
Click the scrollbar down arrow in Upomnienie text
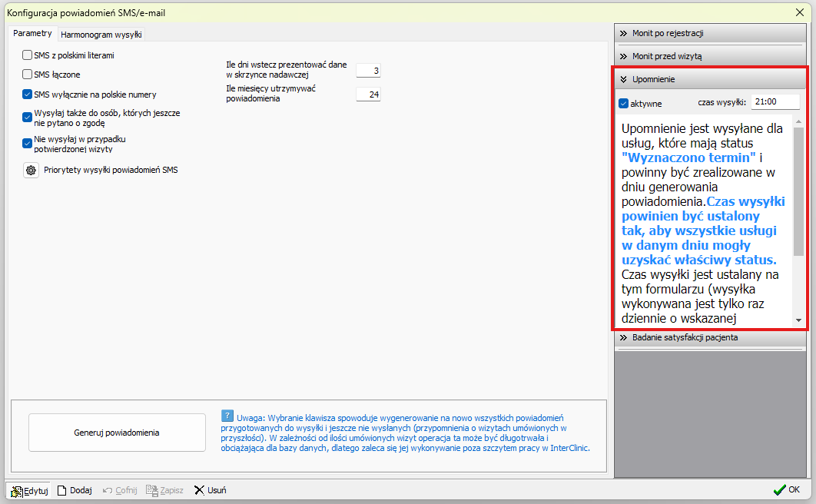[x=798, y=320]
